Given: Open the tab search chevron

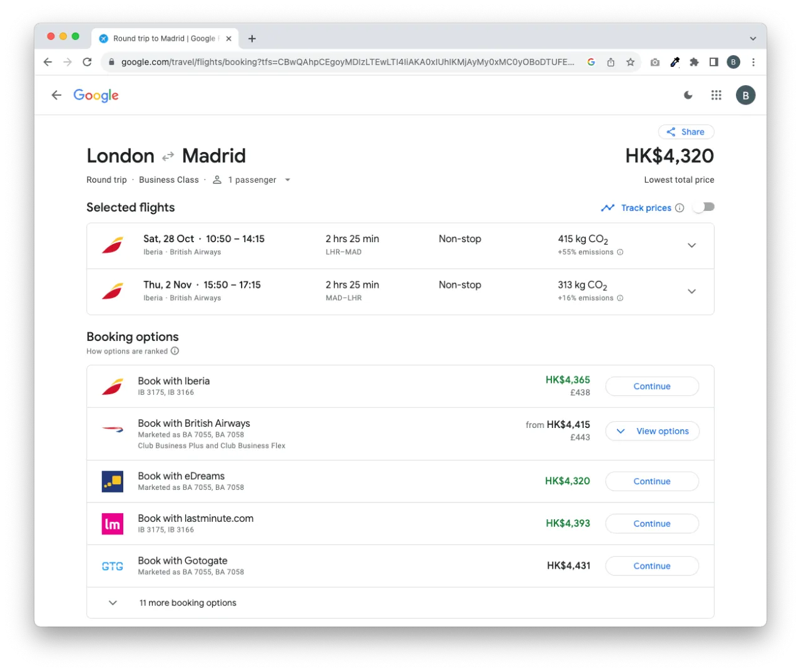Looking at the screenshot, I should (x=753, y=39).
